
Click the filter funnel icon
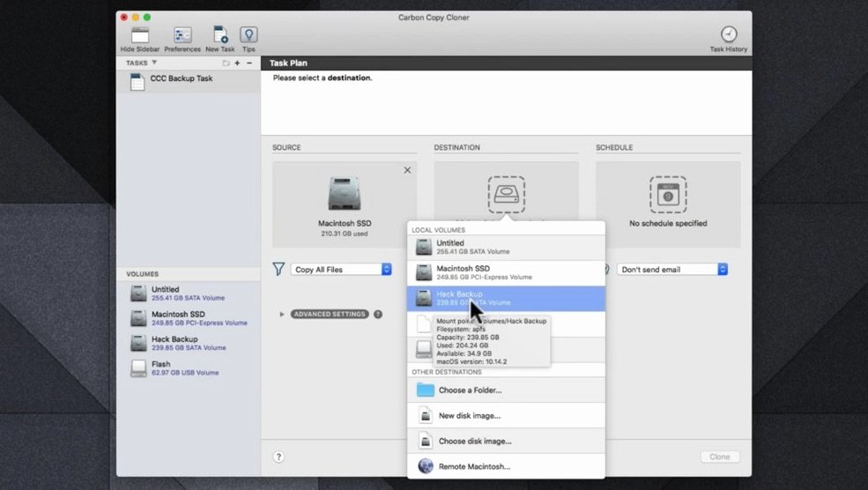(278, 269)
